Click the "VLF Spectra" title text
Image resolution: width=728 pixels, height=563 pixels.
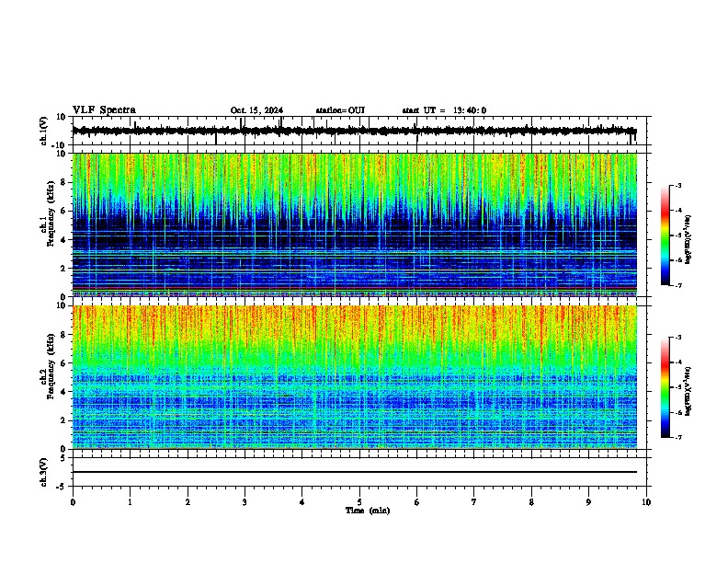click(104, 110)
